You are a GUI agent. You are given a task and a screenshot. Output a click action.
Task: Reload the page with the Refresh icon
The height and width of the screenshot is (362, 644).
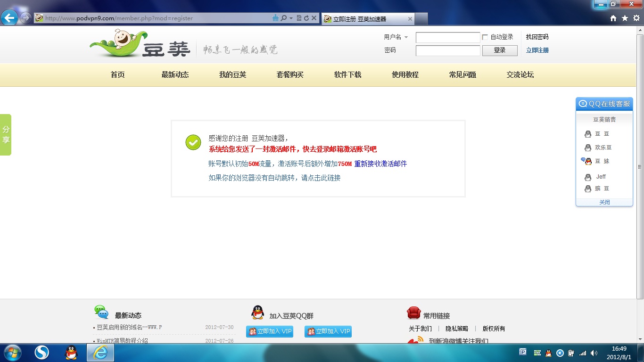(306, 18)
